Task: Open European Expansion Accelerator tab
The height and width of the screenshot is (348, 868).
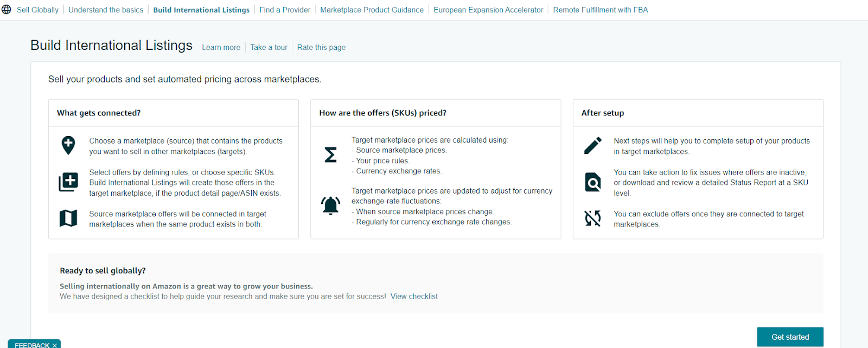Action: pos(488,10)
